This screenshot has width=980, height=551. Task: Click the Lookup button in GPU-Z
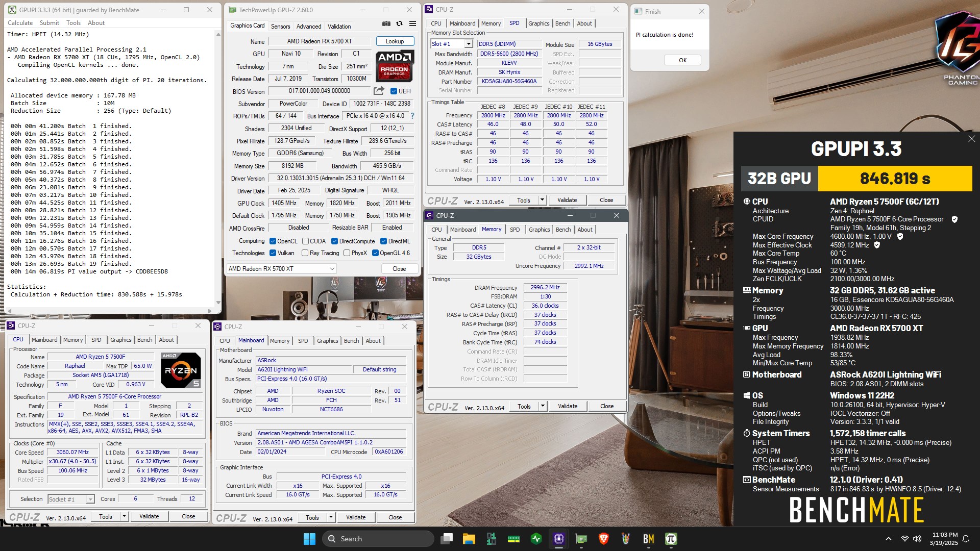tap(395, 41)
